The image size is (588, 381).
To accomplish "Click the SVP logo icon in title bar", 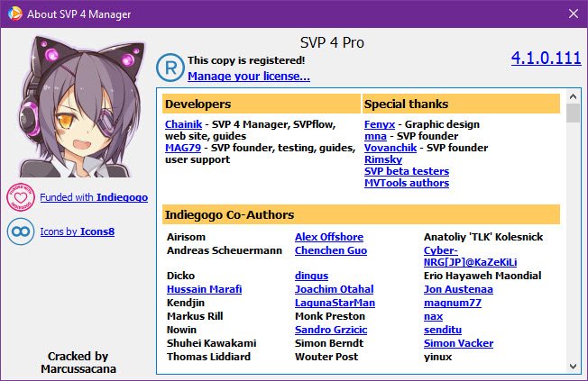I will pyautogui.click(x=15, y=14).
